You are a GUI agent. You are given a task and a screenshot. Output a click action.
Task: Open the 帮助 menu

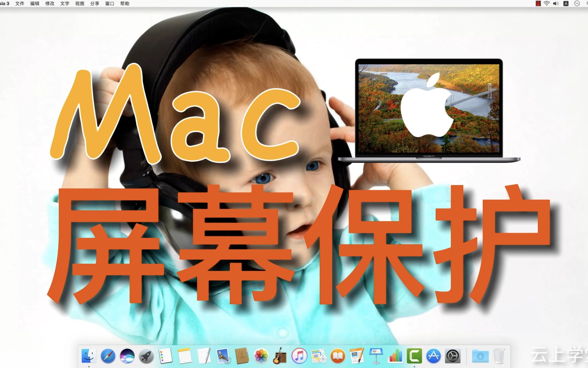coord(125,3)
